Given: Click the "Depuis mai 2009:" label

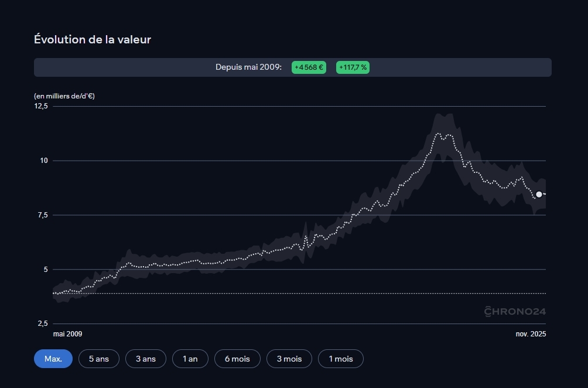Looking at the screenshot, I should coord(248,67).
